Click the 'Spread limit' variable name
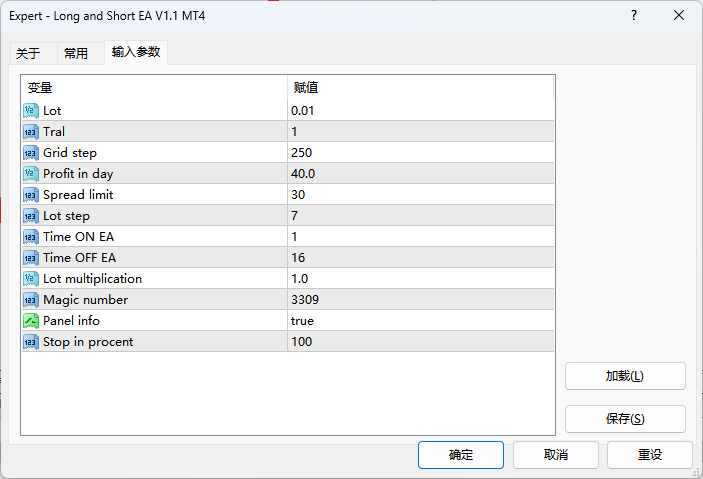 click(x=78, y=195)
